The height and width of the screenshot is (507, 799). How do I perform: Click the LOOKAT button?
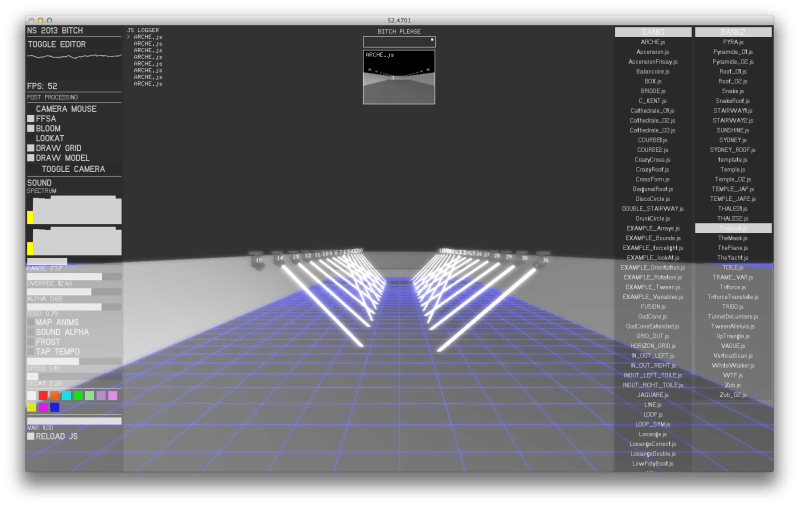coord(50,138)
